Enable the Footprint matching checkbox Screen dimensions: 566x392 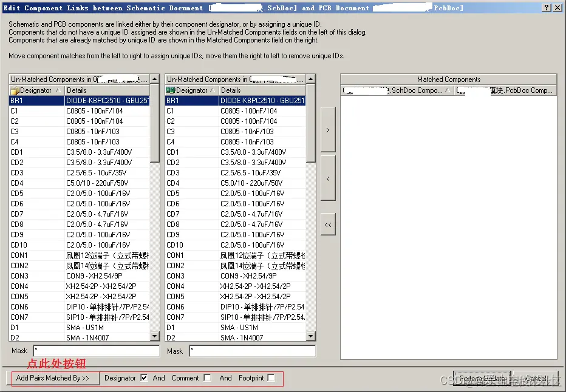click(x=271, y=377)
